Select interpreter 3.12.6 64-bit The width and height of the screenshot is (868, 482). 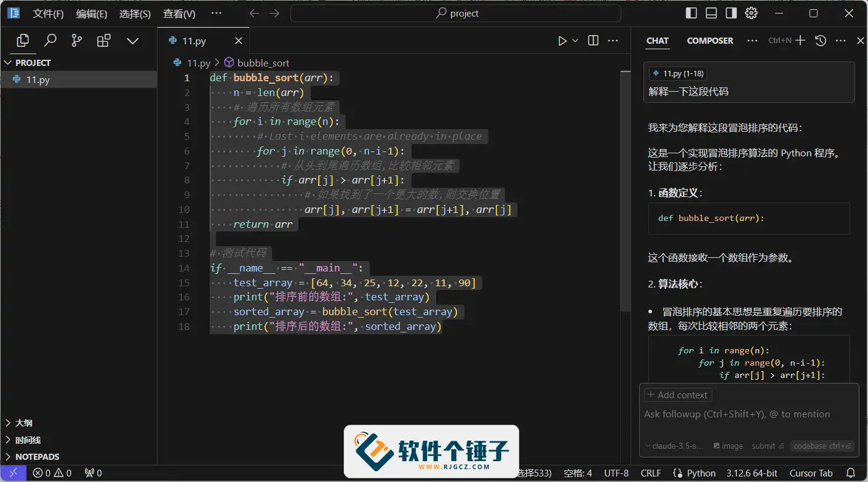(752, 473)
